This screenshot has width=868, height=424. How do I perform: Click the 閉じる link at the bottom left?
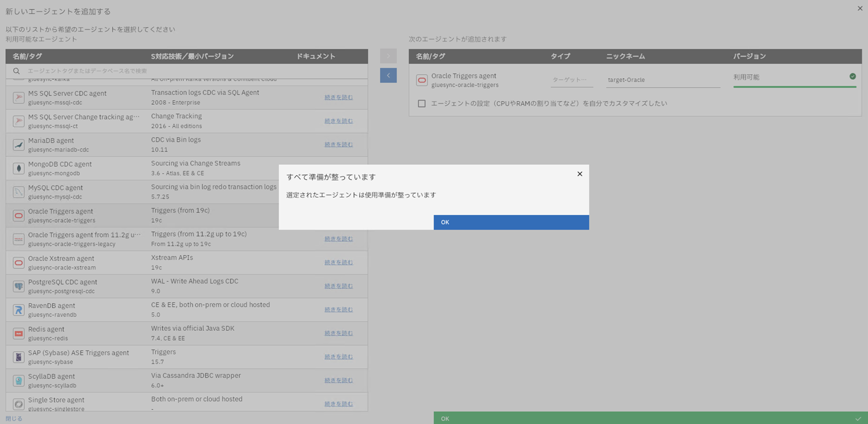[14, 419]
